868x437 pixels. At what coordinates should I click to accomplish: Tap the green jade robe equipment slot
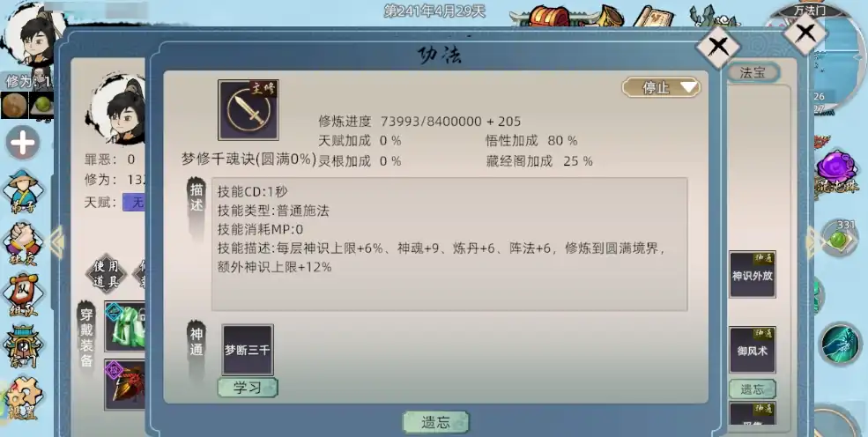tap(125, 326)
